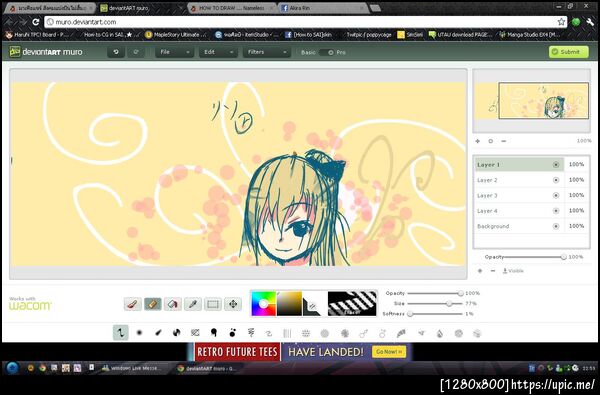Open the Edit dropdown menu
The image size is (600, 395).
pyautogui.click(x=218, y=52)
